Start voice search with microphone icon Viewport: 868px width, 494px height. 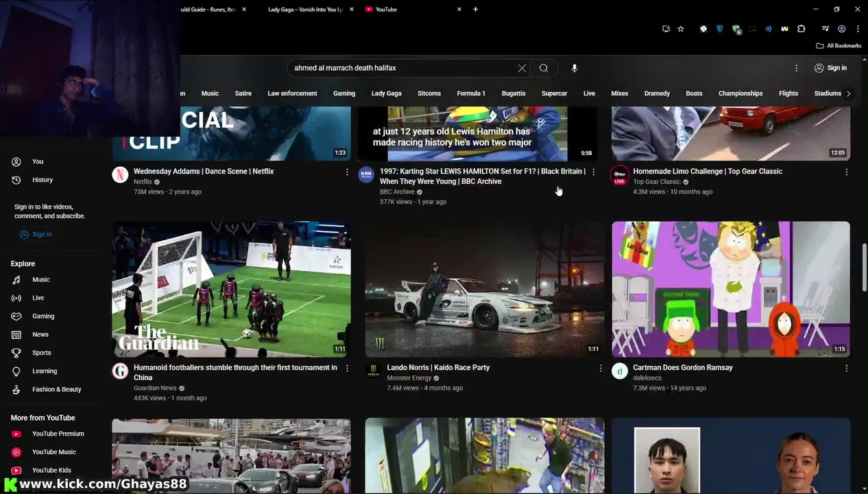[x=575, y=68]
